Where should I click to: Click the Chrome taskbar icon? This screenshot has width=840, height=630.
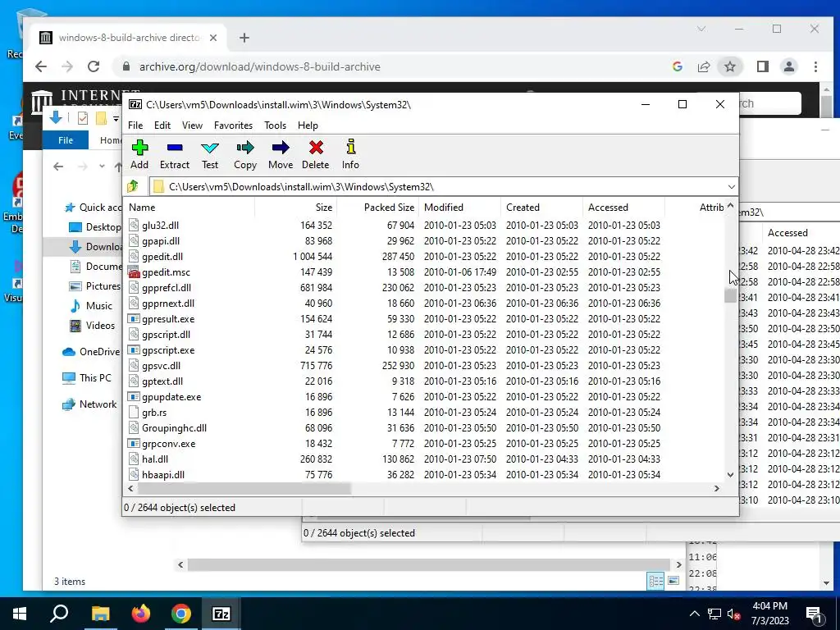[181, 614]
